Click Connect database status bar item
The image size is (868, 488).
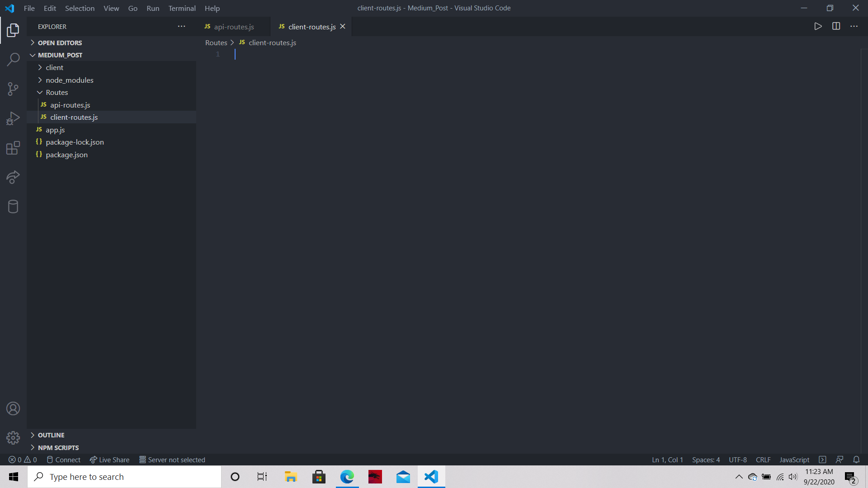click(x=64, y=460)
